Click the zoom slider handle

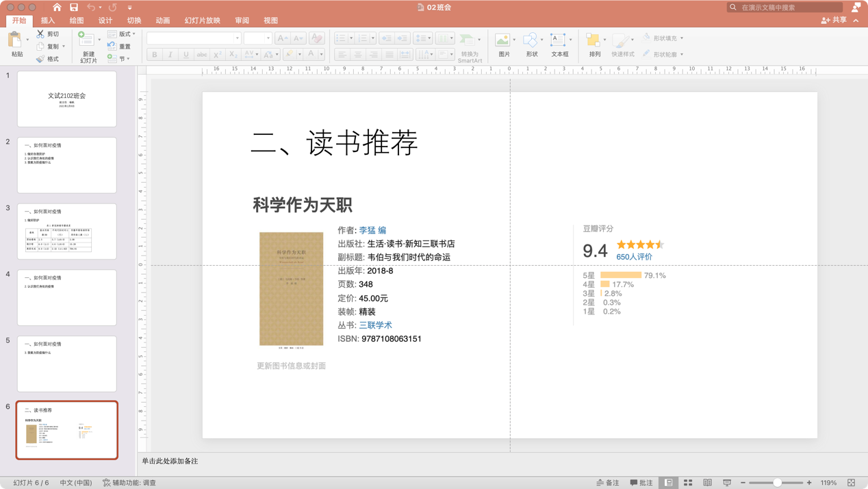777,483
